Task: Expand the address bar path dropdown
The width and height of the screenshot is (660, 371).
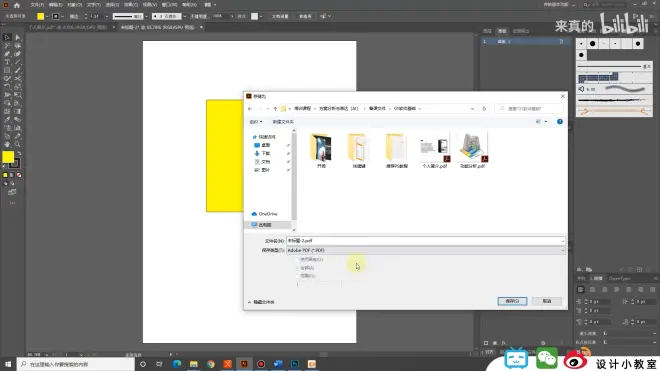Action: (472, 109)
